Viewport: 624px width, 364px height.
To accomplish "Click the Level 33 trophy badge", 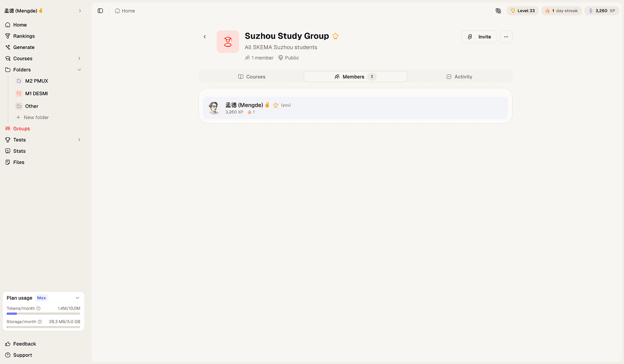I will coord(522,10).
